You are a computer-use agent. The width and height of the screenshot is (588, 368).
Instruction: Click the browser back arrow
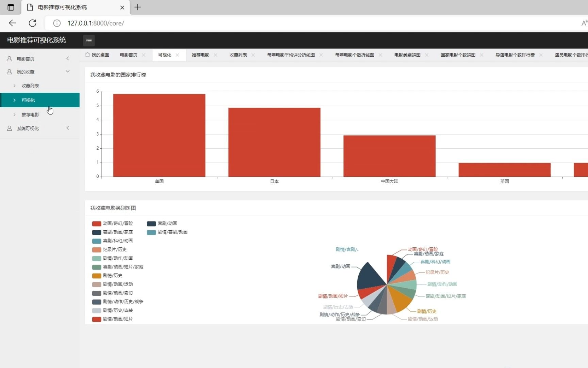13,23
